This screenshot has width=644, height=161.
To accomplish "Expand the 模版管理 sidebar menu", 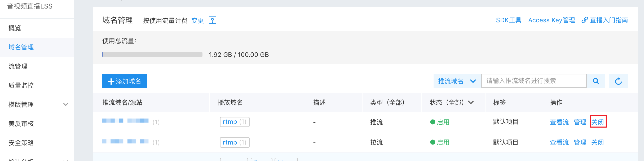I will pyautogui.click(x=37, y=104).
